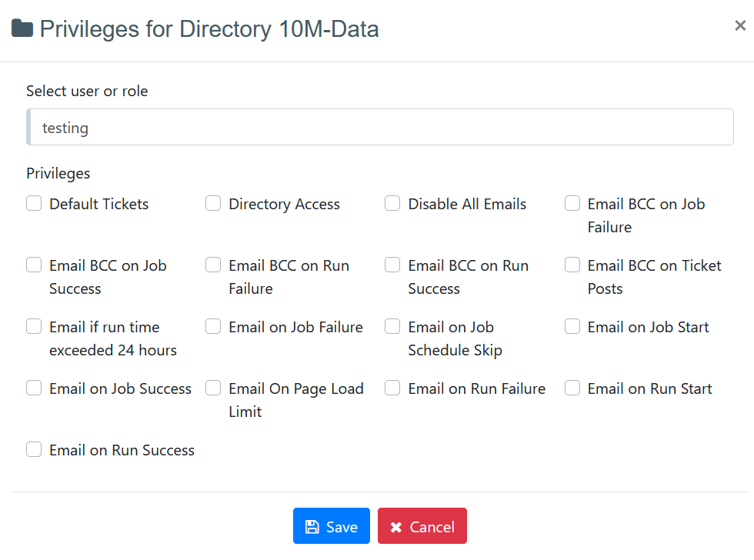The width and height of the screenshot is (754, 560).
Task: Toggle Email on Job Failure checkbox
Action: (x=213, y=327)
